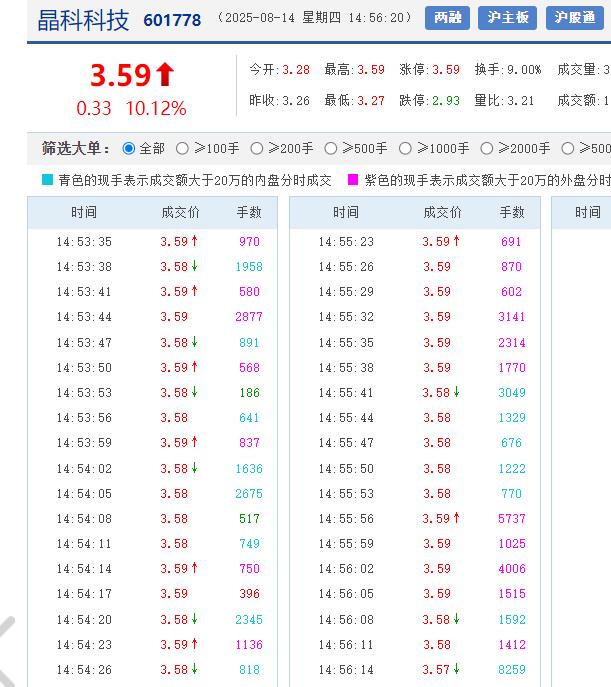Click the stock name 晶科科技
The image size is (611, 687).
83,20
